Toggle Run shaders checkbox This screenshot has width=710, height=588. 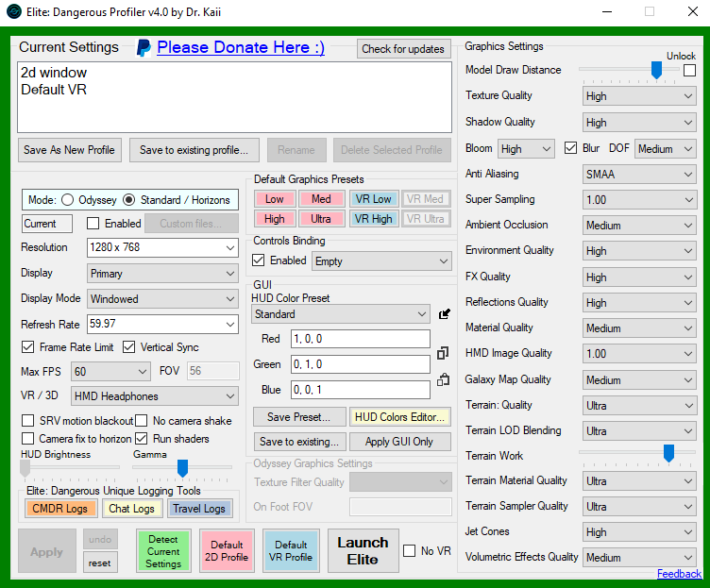[142, 439]
